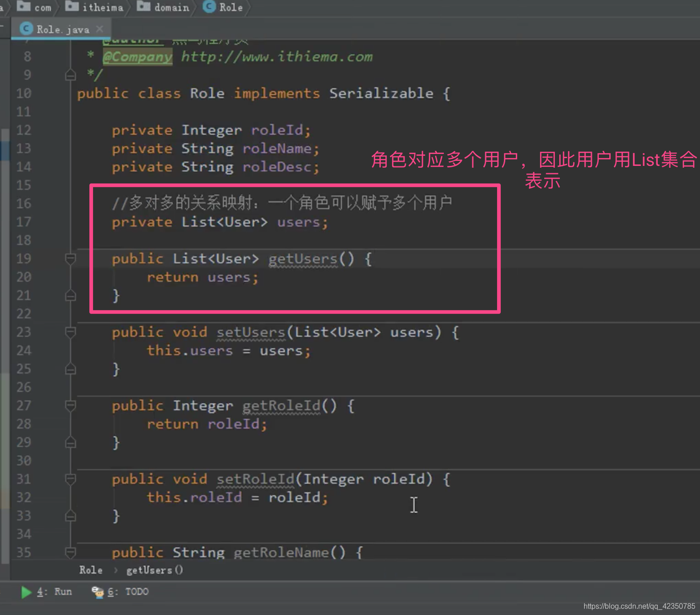Click the setRoleId method name
700x615 pixels.
pyautogui.click(x=255, y=479)
